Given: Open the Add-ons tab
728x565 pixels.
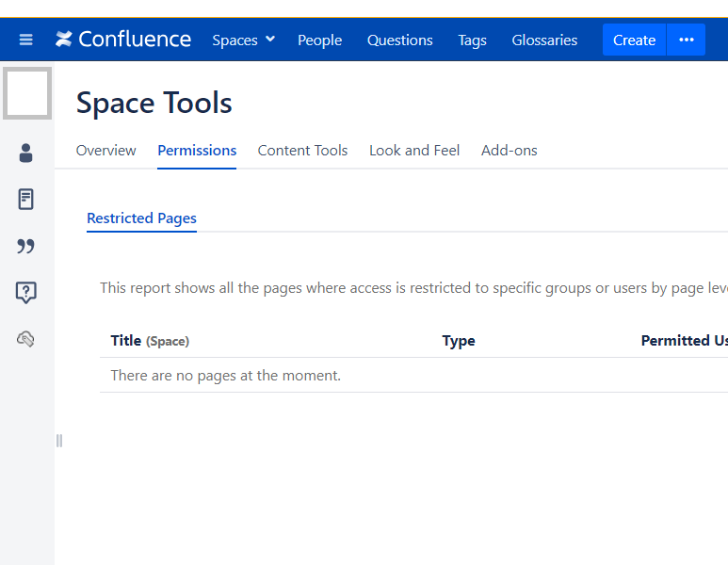Looking at the screenshot, I should pyautogui.click(x=509, y=151).
